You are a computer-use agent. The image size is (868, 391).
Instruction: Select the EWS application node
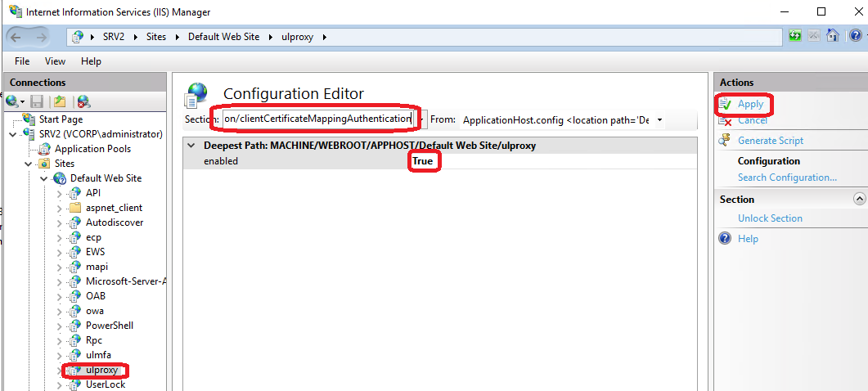tap(95, 252)
